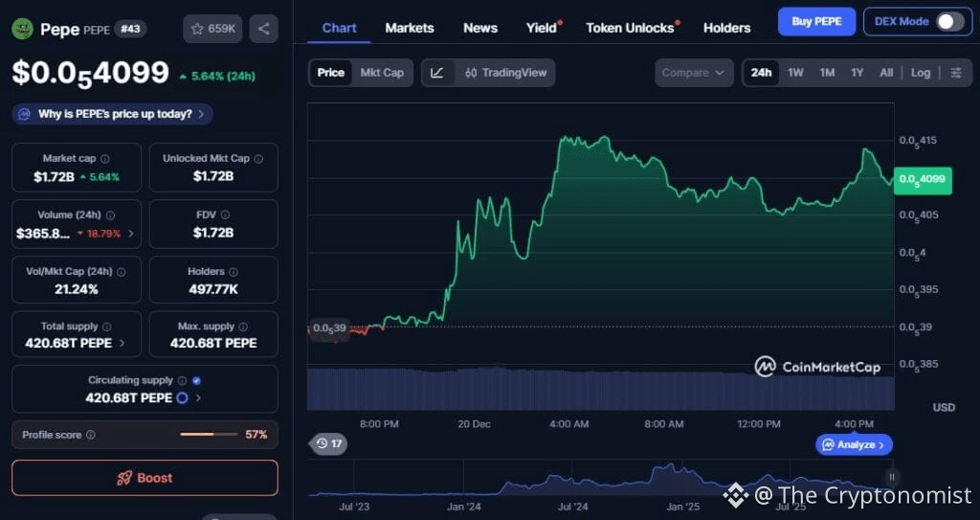The height and width of the screenshot is (520, 980).
Task: Click Unlocked Mkt Cap info icon
Action: [258, 159]
